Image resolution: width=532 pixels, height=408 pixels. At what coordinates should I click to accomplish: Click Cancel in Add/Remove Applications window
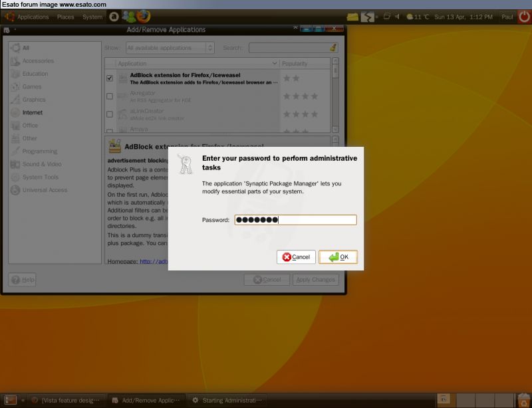pos(267,280)
